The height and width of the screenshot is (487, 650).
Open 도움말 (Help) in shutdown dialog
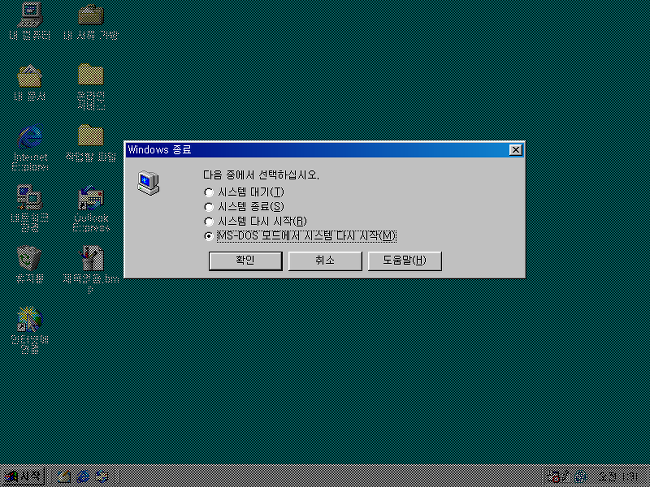[x=405, y=261]
